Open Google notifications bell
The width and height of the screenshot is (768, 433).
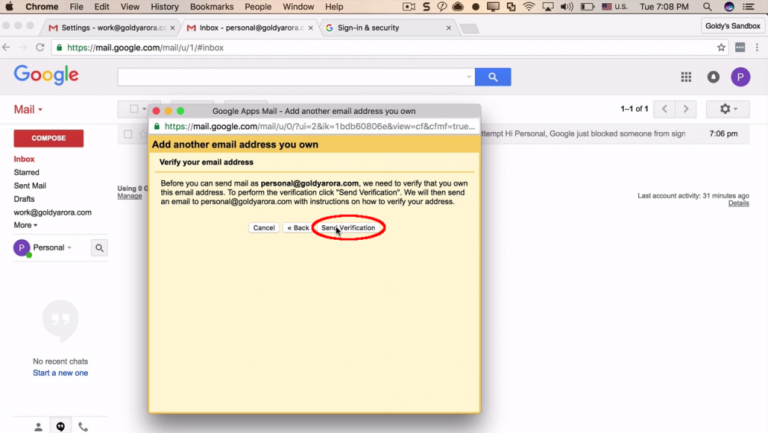click(713, 77)
